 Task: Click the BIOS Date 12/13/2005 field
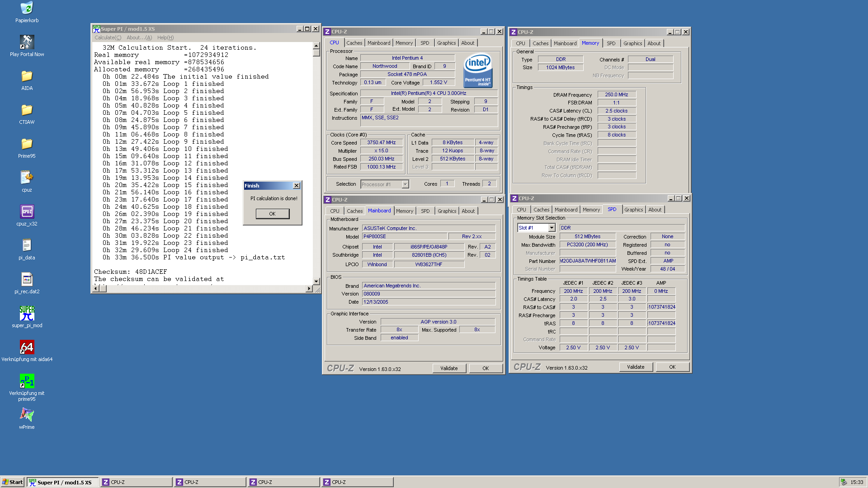(429, 302)
